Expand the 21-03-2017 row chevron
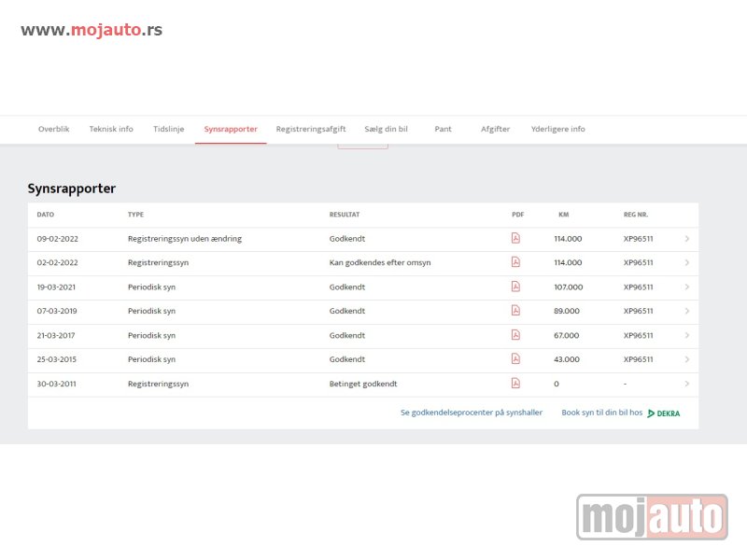Screen dimensions: 747x560 [687, 335]
